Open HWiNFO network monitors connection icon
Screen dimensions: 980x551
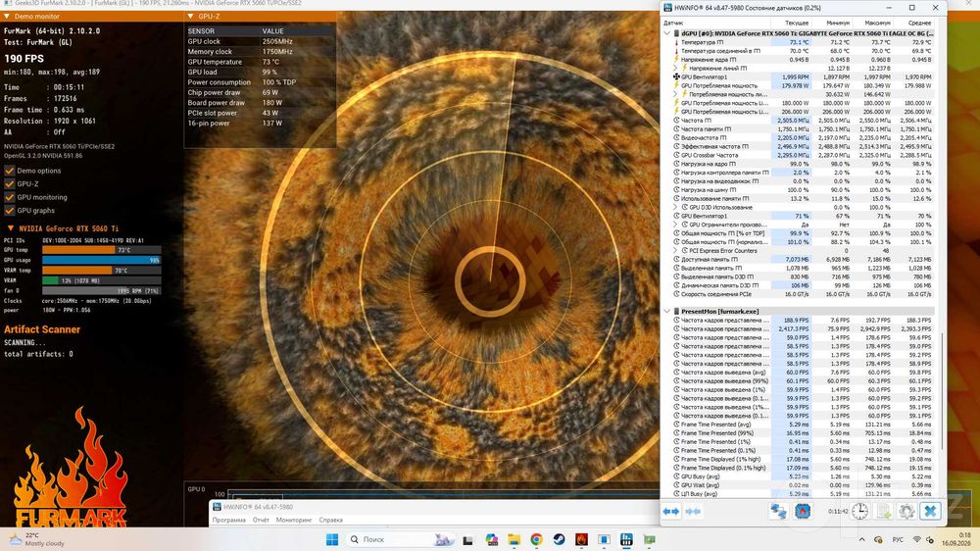778,511
